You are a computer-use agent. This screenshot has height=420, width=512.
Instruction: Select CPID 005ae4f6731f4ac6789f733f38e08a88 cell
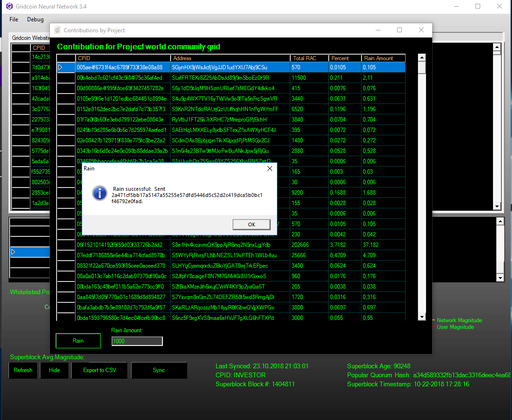click(x=123, y=67)
